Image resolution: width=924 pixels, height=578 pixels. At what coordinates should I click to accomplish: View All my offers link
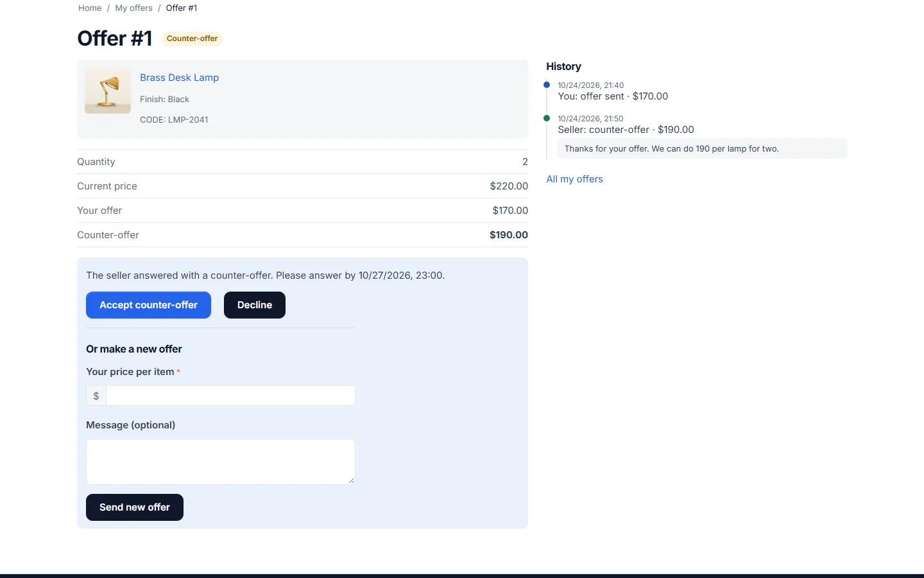[574, 179]
